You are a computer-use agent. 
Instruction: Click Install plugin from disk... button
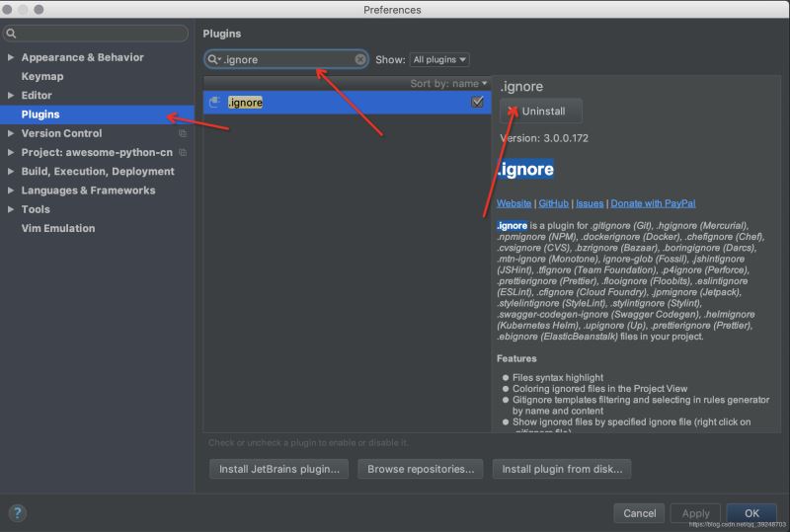[x=562, y=469]
